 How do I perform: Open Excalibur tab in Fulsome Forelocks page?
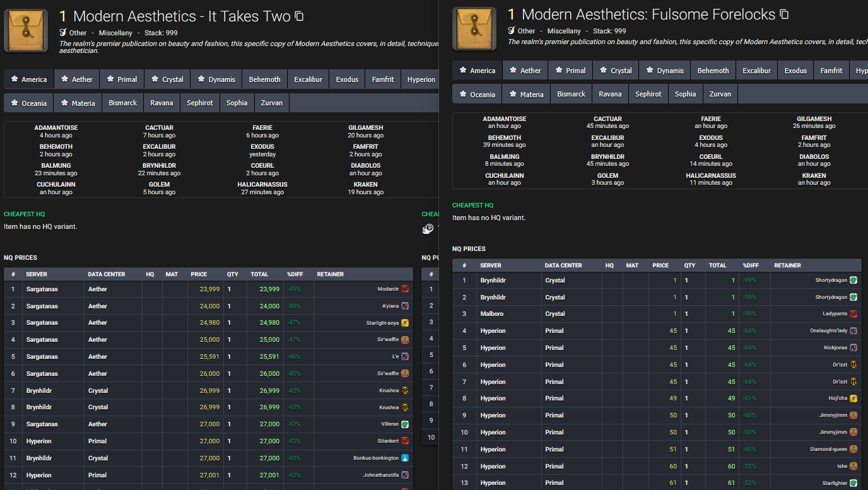coord(757,71)
